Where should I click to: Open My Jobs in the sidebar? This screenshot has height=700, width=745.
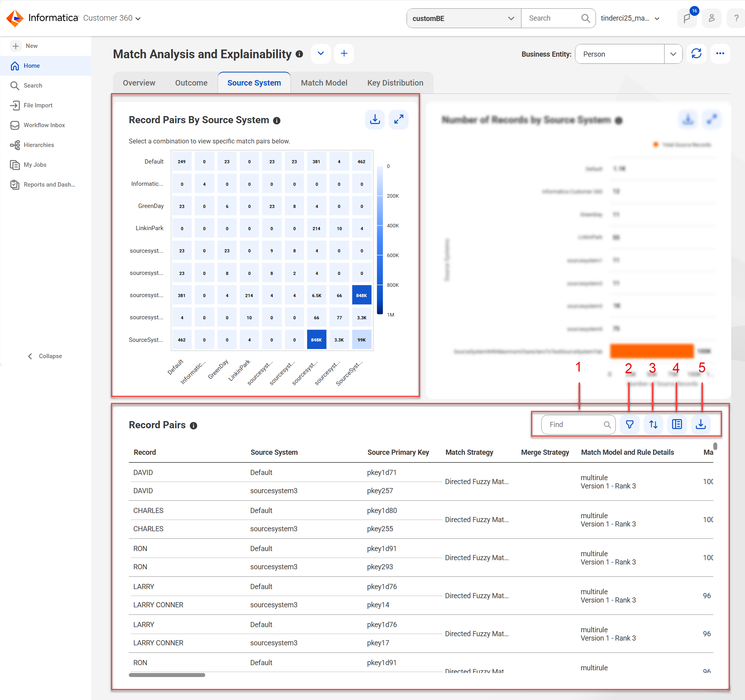(46, 165)
